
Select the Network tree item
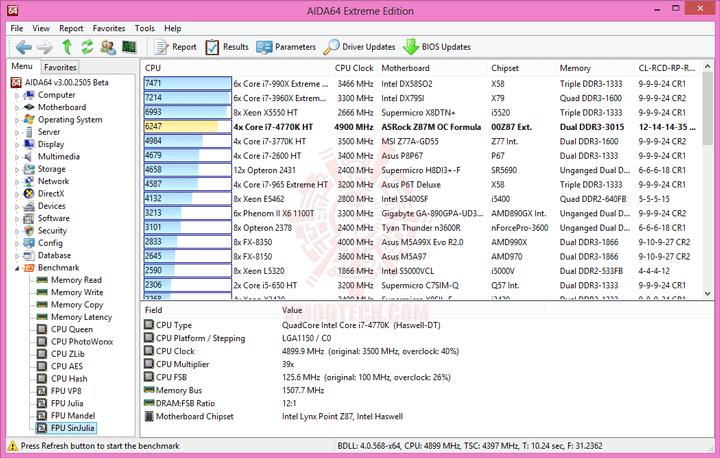click(53, 181)
